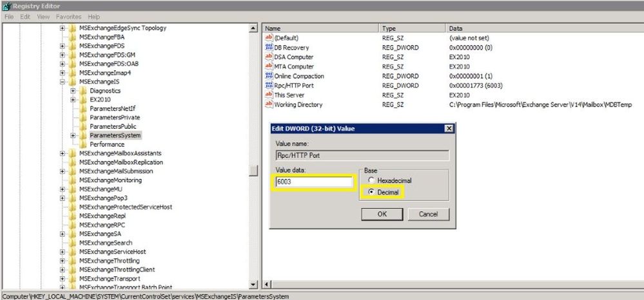Click the ParametersPrivate folder icon

[x=83, y=117]
